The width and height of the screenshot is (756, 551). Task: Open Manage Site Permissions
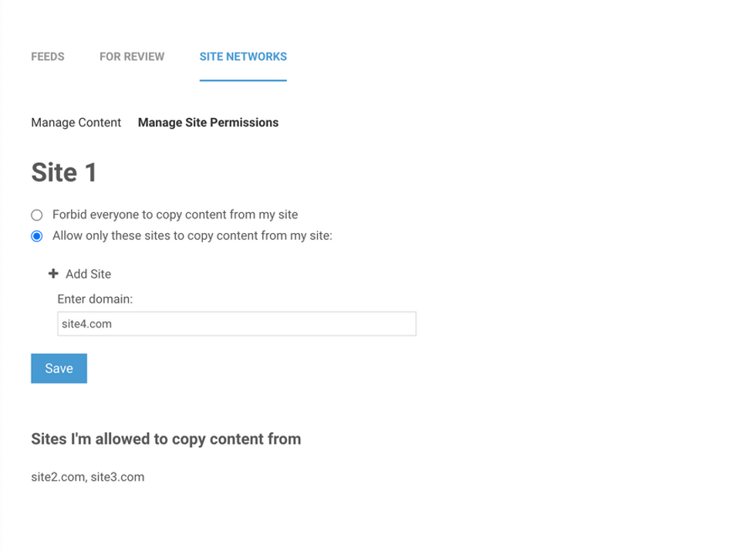[208, 123]
